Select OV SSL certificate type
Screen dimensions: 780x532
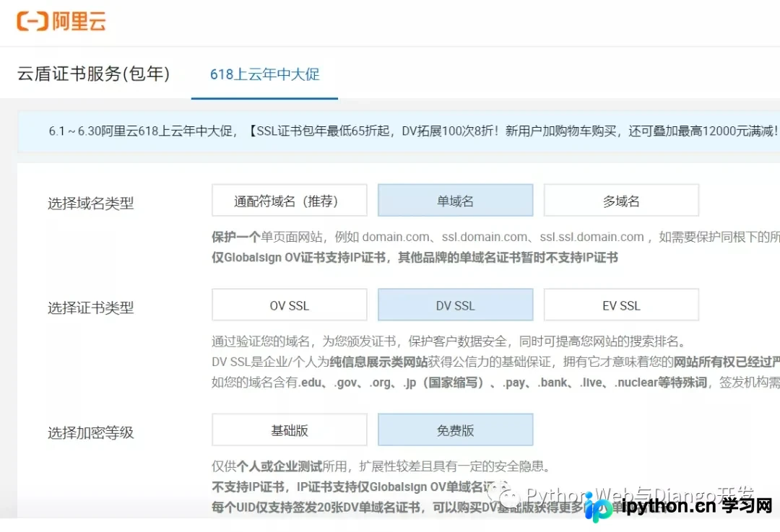point(290,305)
